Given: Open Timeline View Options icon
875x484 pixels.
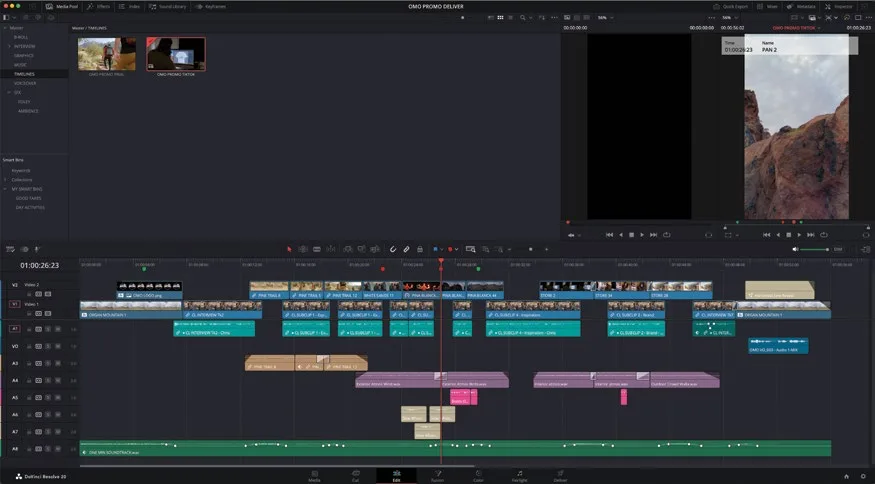Looking at the screenshot, I should [x=10, y=249].
